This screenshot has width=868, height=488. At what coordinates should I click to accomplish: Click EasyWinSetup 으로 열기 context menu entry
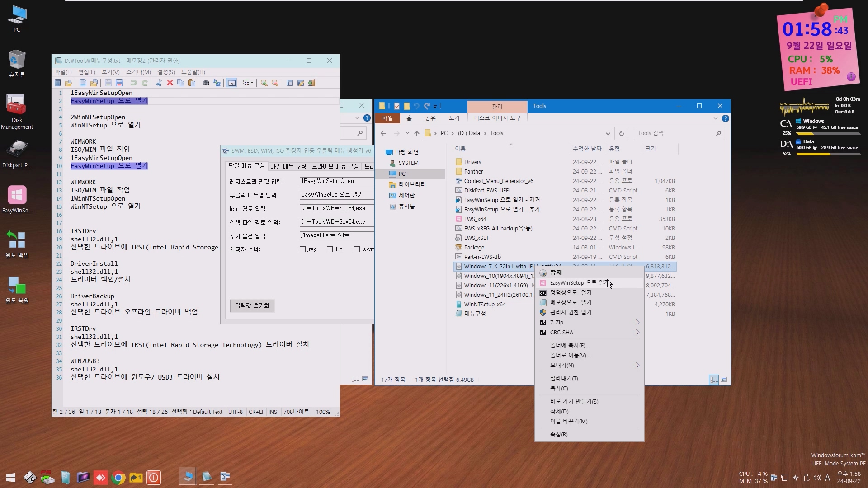pos(589,283)
